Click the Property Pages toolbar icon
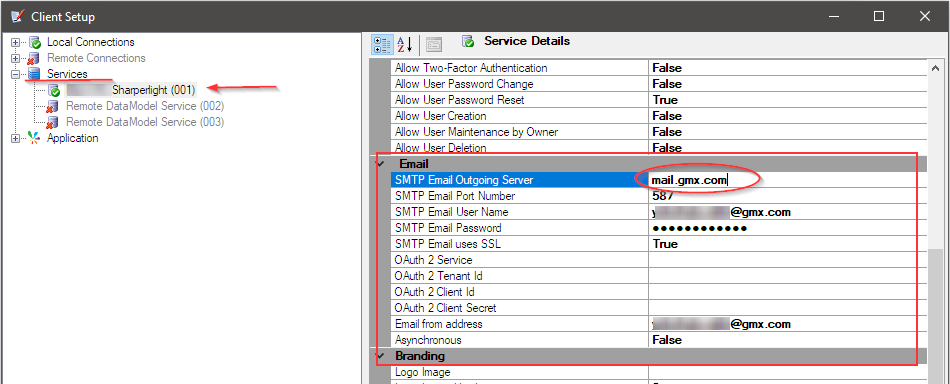 tap(434, 44)
